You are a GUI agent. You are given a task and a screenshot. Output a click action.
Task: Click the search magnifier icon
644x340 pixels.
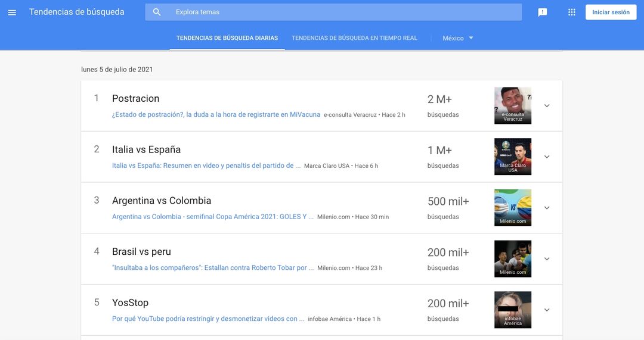click(157, 13)
